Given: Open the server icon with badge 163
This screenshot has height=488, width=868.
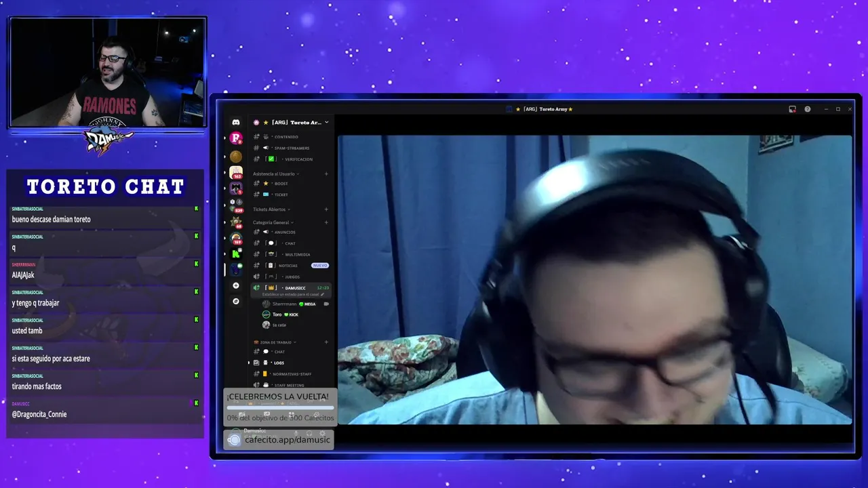Looking at the screenshot, I should (235, 173).
